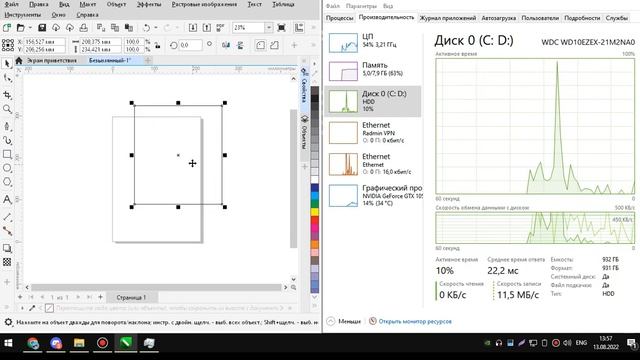640x360 pixels.
Task: Switch to the Автозагрузка tab
Action: click(x=498, y=18)
